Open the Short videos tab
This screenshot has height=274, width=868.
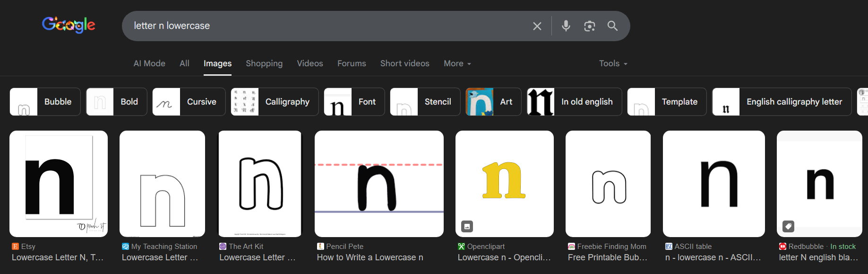coord(405,63)
